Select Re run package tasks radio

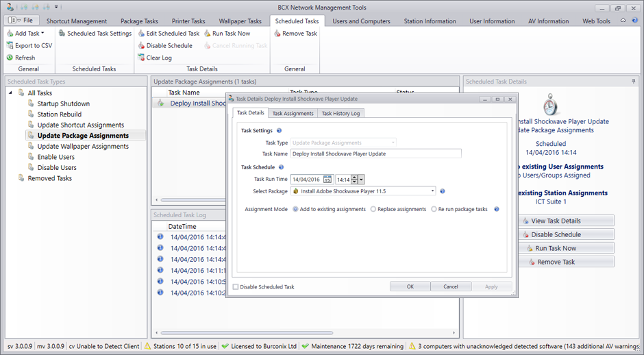434,209
